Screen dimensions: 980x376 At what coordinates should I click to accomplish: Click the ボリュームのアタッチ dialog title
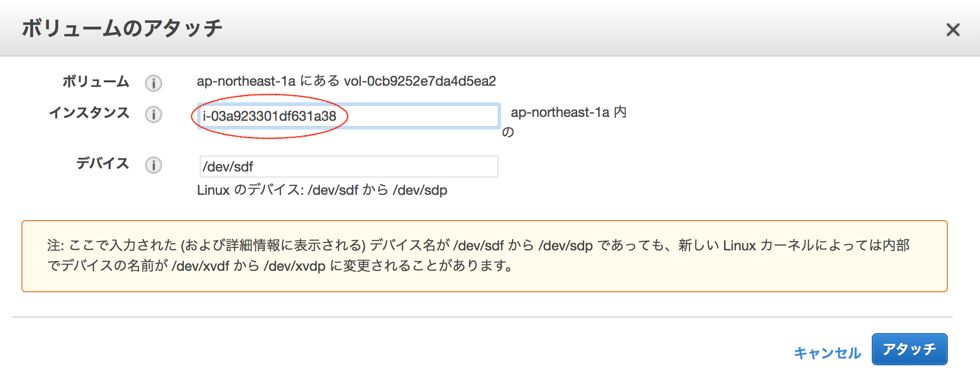(122, 28)
